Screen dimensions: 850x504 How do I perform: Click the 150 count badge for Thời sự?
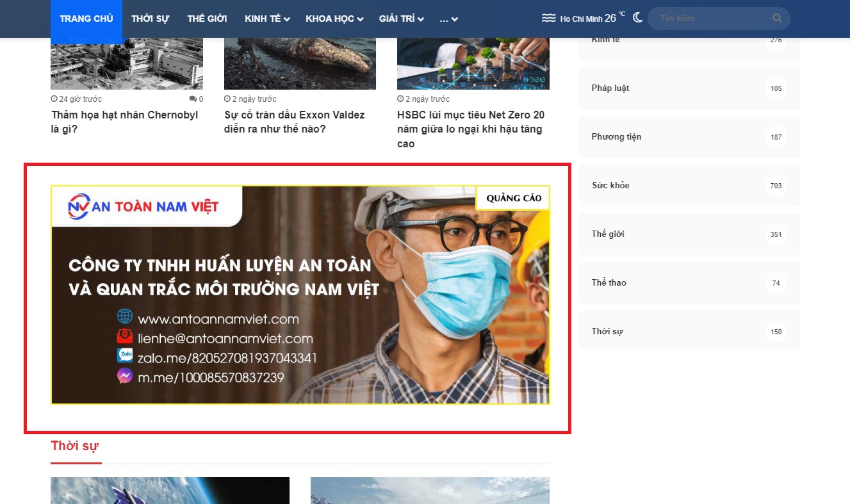776,332
